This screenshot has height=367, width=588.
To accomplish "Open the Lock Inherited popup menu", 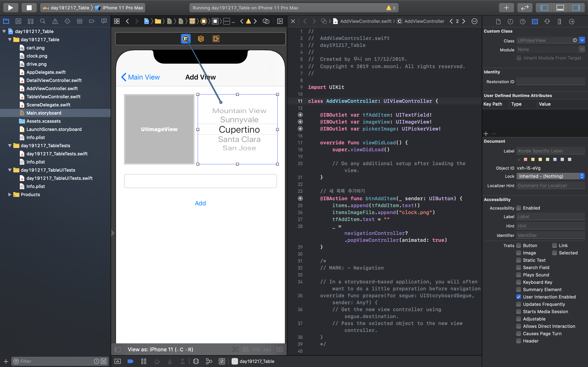I will pyautogui.click(x=550, y=176).
